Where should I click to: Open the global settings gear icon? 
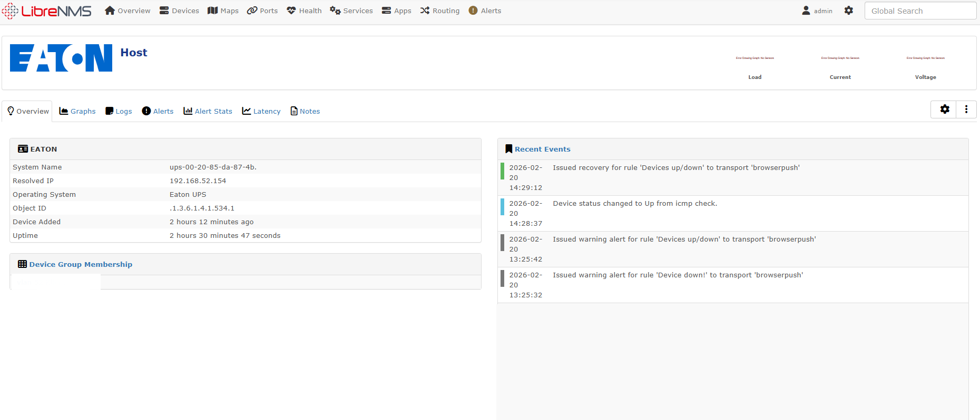[x=848, y=11]
